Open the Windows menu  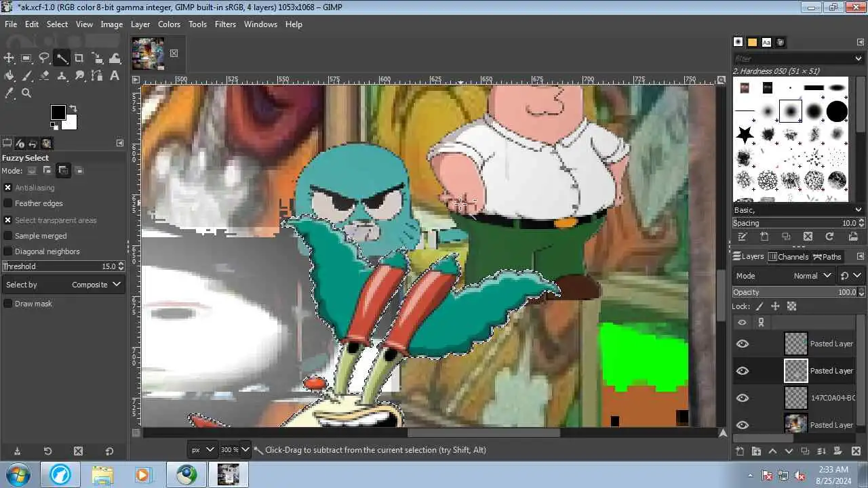tap(260, 24)
